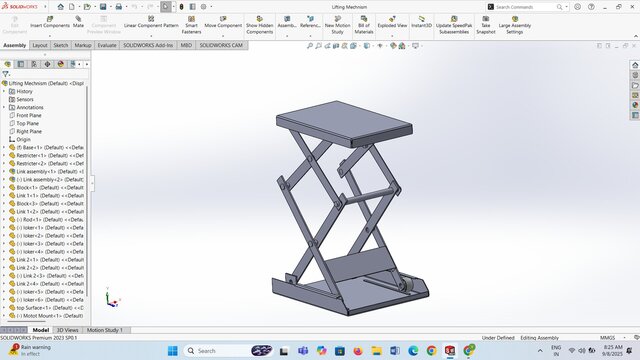Click Zoom to Fit magnifier in view toolbar
The width and height of the screenshot is (640, 360).
pos(310,46)
